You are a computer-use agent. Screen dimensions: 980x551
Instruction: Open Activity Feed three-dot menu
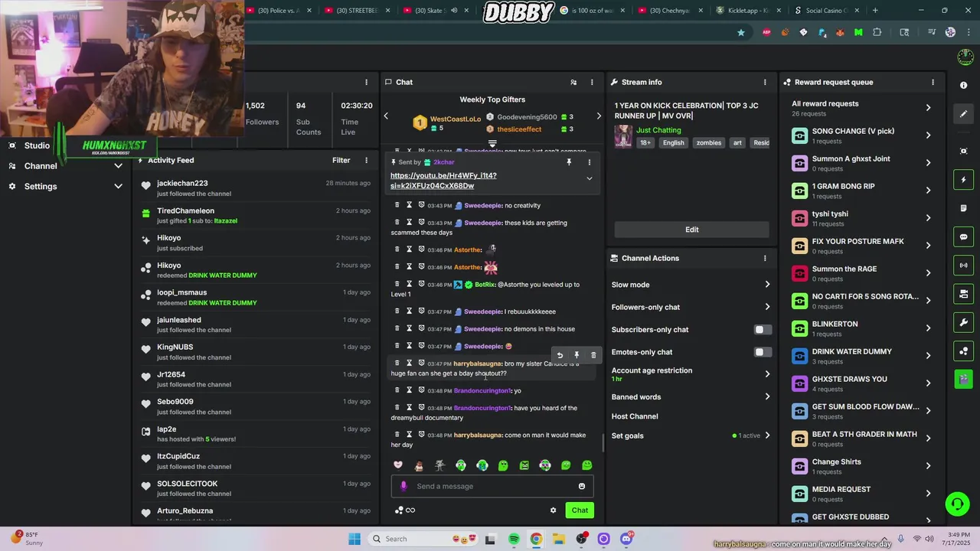click(x=366, y=160)
